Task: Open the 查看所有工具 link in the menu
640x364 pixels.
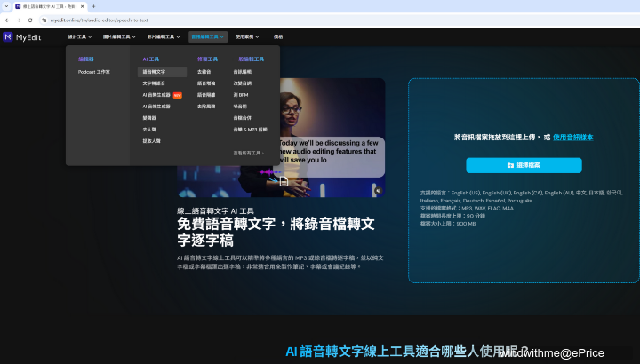Action: coord(248,153)
